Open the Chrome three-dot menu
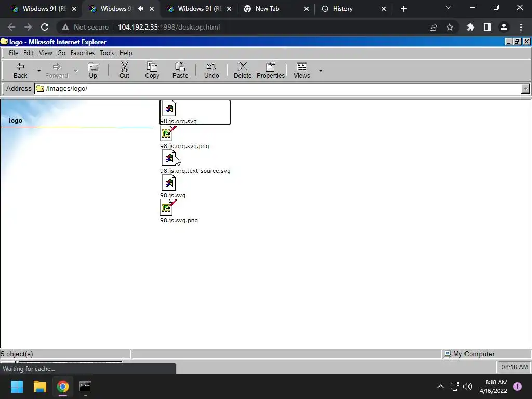 521,27
